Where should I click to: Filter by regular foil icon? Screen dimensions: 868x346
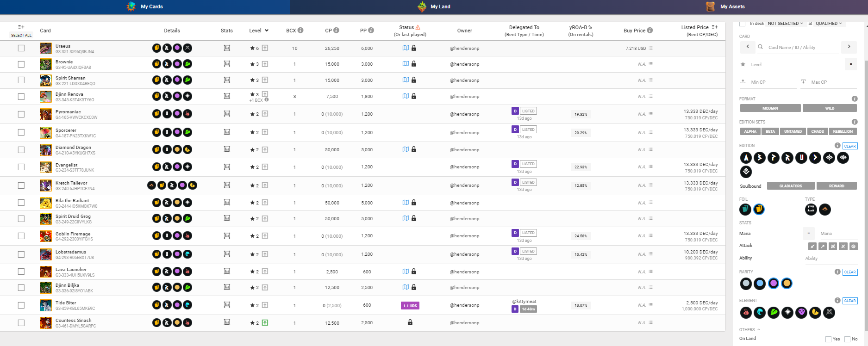tap(745, 210)
